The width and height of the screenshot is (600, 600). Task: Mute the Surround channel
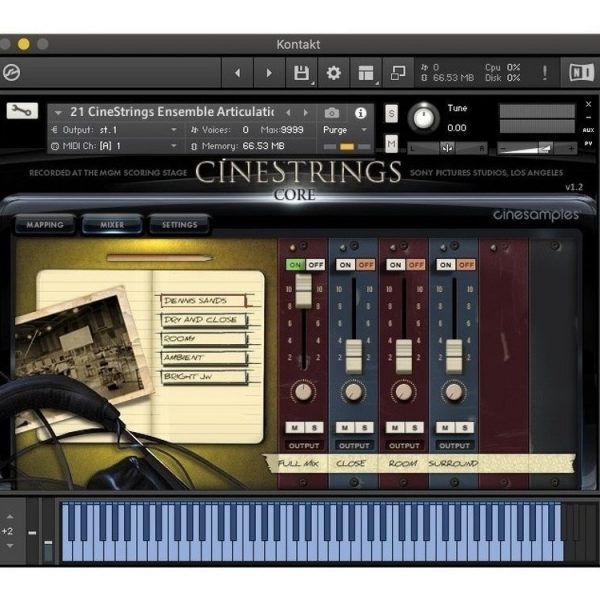click(x=445, y=427)
